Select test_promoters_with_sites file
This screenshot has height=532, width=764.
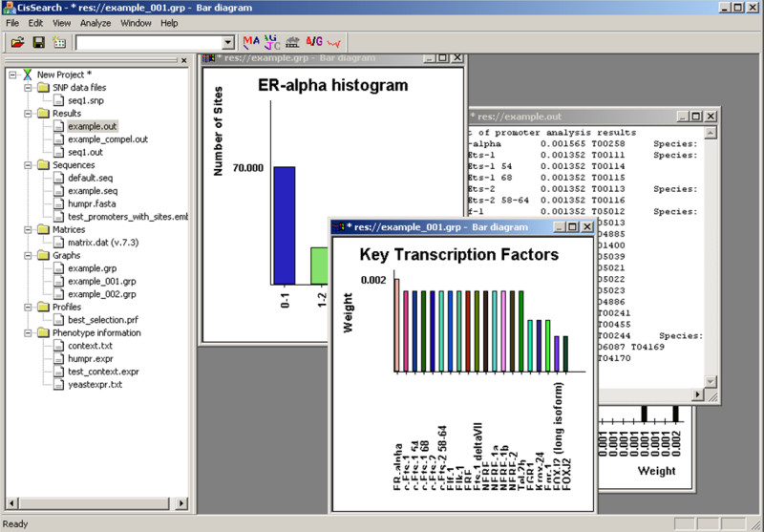[128, 217]
